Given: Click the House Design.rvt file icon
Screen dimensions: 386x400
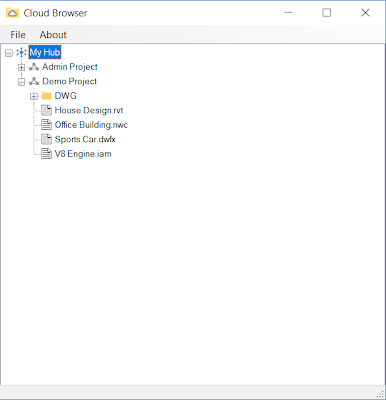Looking at the screenshot, I should (46, 110).
